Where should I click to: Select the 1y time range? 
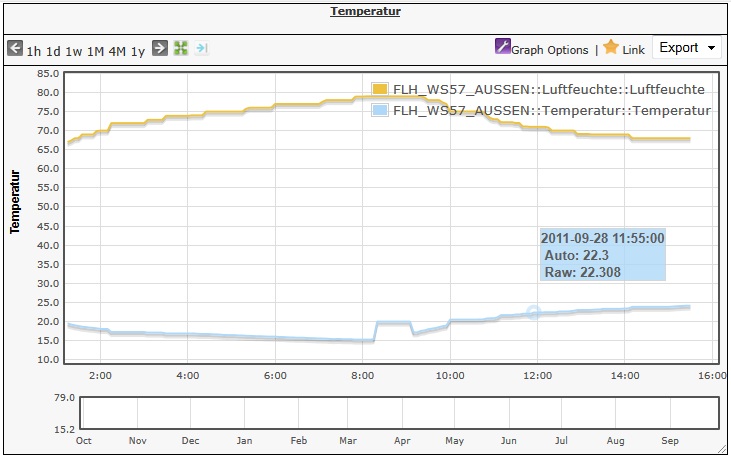coord(138,51)
